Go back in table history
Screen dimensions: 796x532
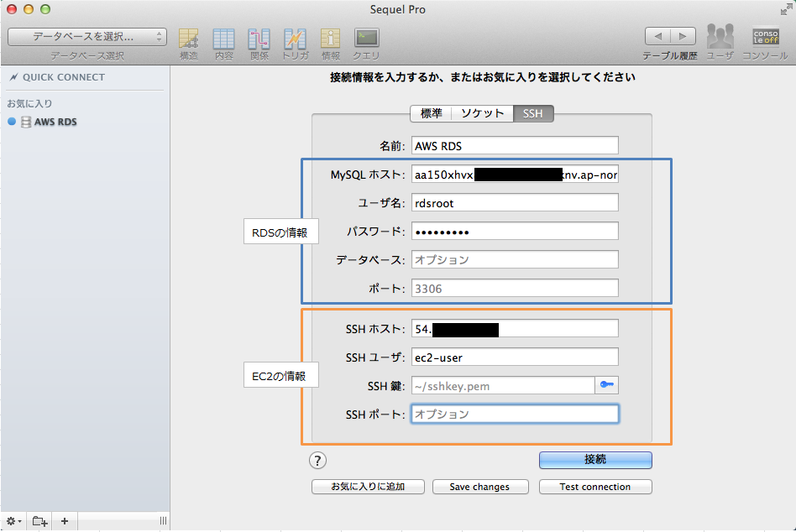point(658,36)
